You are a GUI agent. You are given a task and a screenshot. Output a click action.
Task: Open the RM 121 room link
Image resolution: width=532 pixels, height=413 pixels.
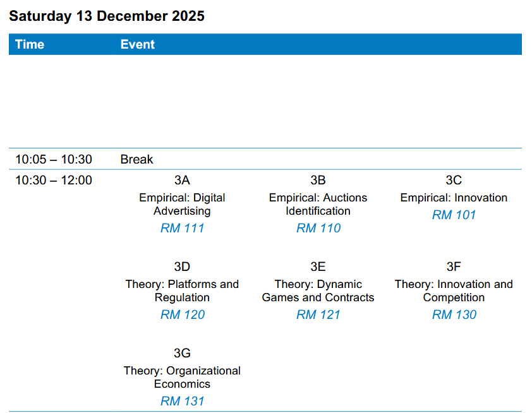318,315
